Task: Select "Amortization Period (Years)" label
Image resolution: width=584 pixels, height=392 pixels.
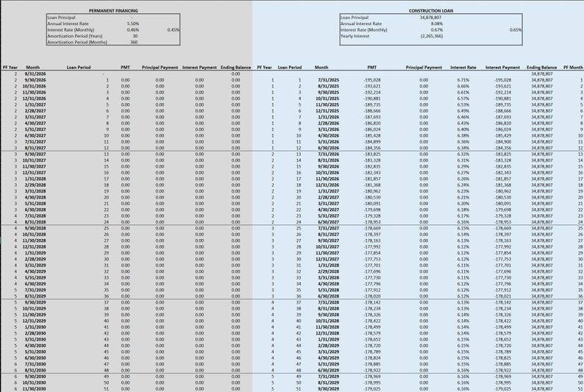Action: coord(75,36)
